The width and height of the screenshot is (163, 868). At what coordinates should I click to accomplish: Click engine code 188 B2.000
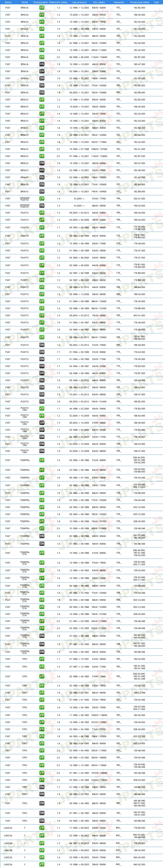[x=139, y=402]
